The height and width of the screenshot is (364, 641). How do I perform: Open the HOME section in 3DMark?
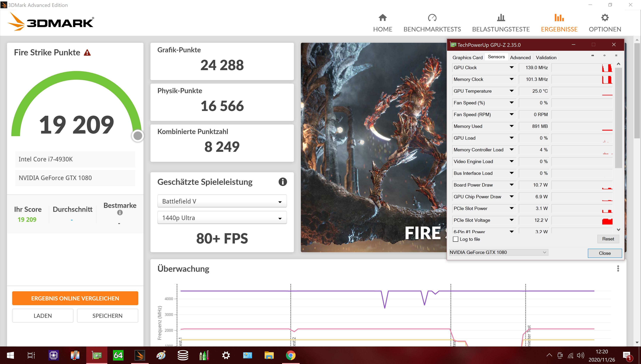click(383, 23)
